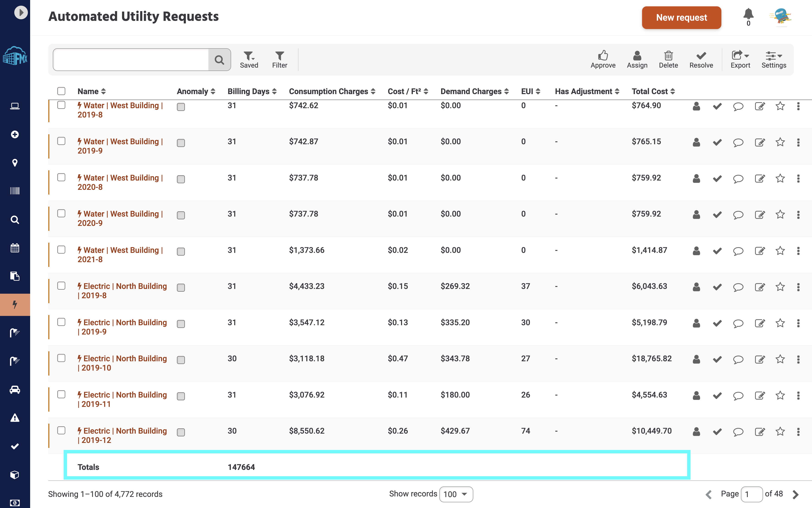Select the Water West Building 2019-9 row checkbox

(61, 141)
